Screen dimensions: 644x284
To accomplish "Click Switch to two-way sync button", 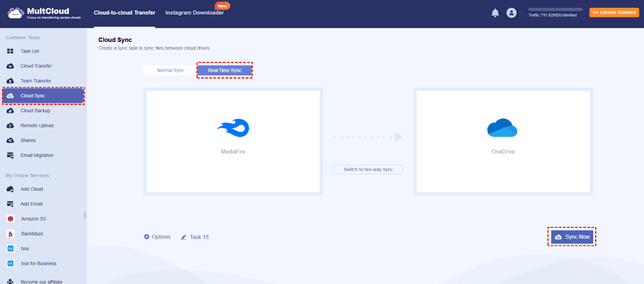I will coord(368,169).
